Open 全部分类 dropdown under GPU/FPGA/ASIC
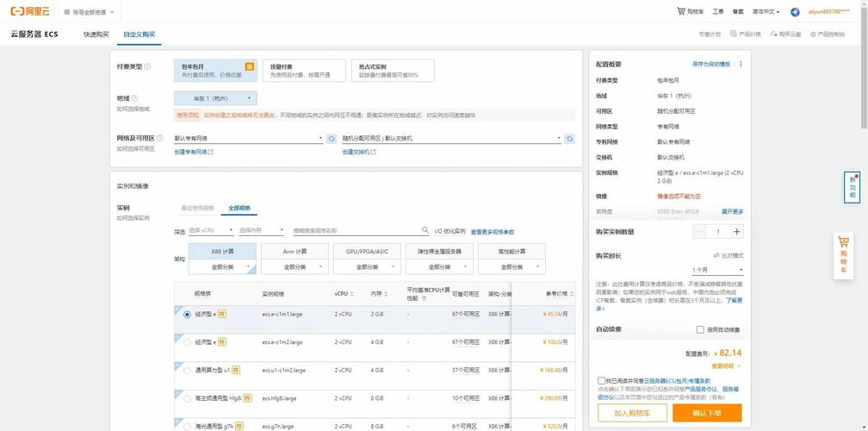The width and height of the screenshot is (868, 431). pos(367,266)
